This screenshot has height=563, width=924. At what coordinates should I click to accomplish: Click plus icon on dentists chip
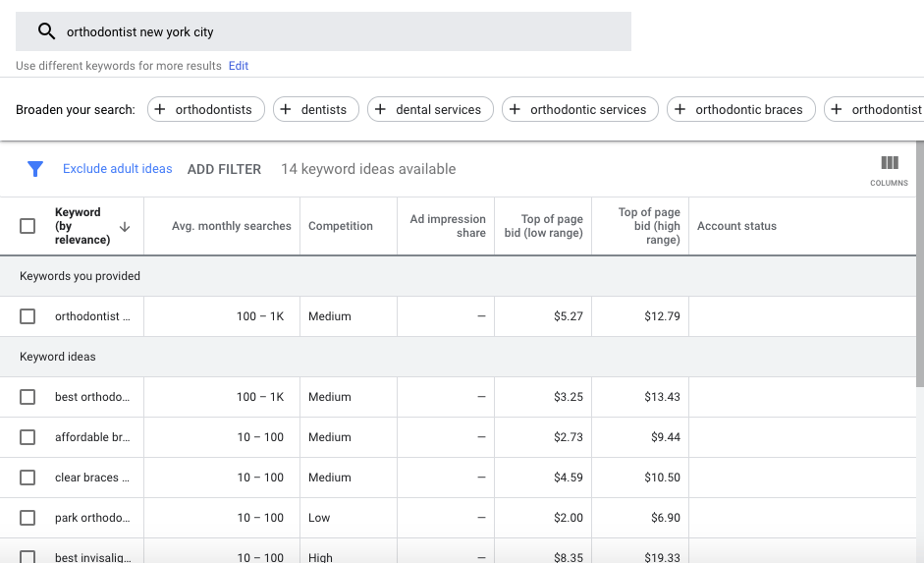tap(286, 110)
